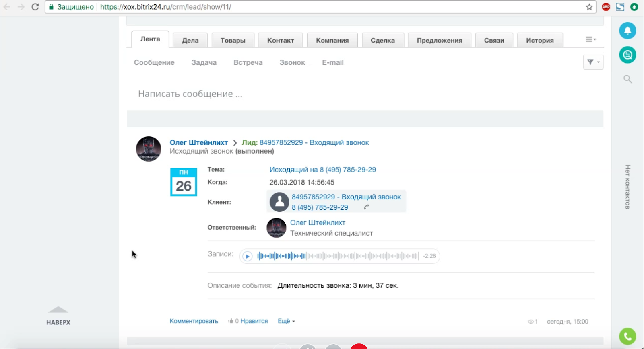Select the E-mail action
This screenshot has width=644, height=349.
[333, 62]
